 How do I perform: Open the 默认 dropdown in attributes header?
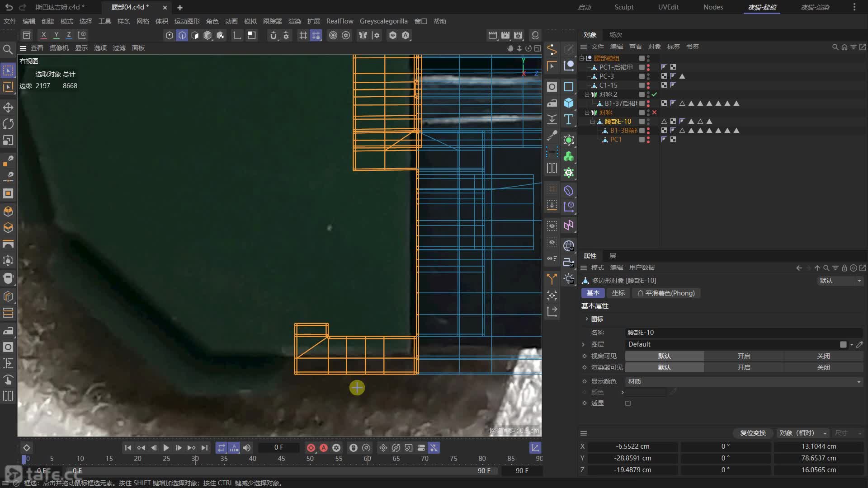point(840,281)
